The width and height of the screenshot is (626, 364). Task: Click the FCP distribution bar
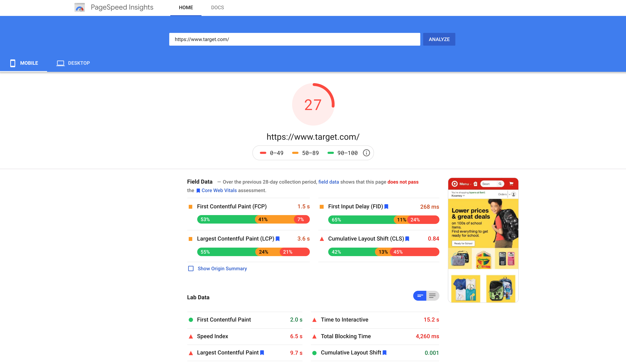tap(253, 219)
